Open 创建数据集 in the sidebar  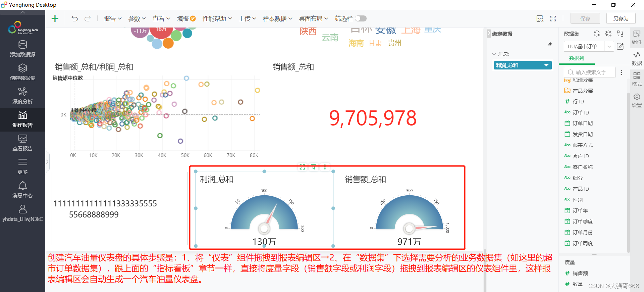(x=22, y=72)
